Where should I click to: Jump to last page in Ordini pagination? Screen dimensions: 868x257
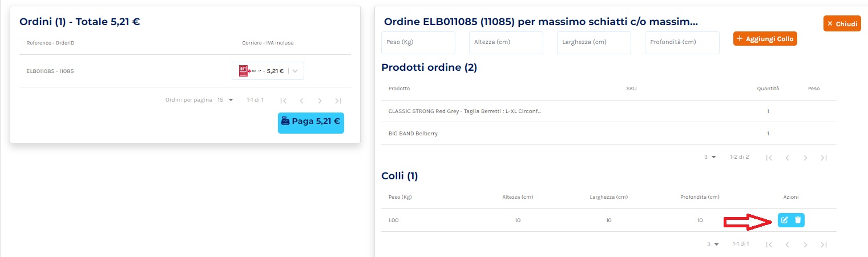tap(338, 101)
